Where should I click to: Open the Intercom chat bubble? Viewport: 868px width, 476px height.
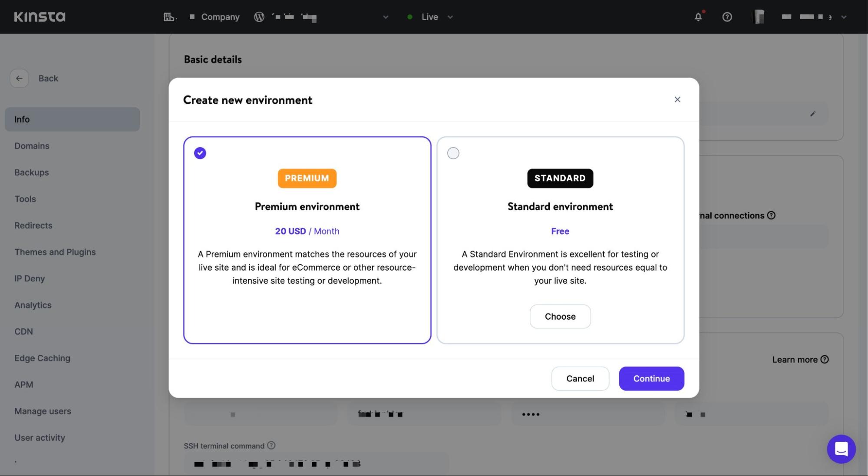842,449
